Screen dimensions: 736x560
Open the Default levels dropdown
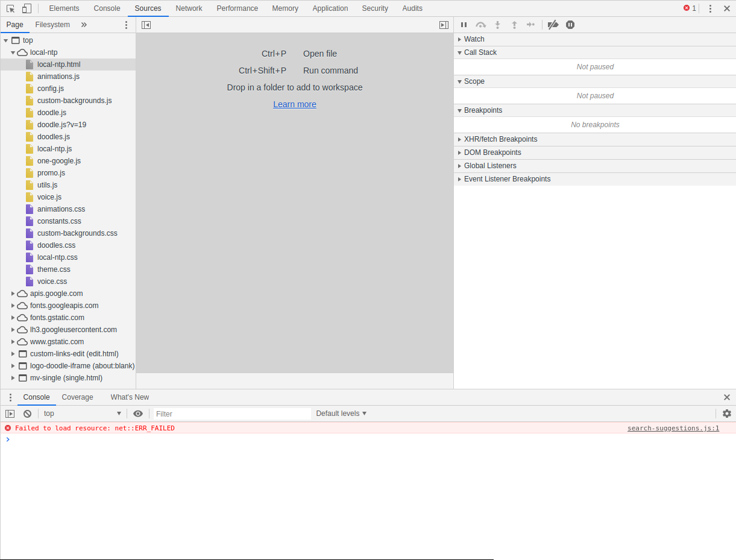click(341, 414)
